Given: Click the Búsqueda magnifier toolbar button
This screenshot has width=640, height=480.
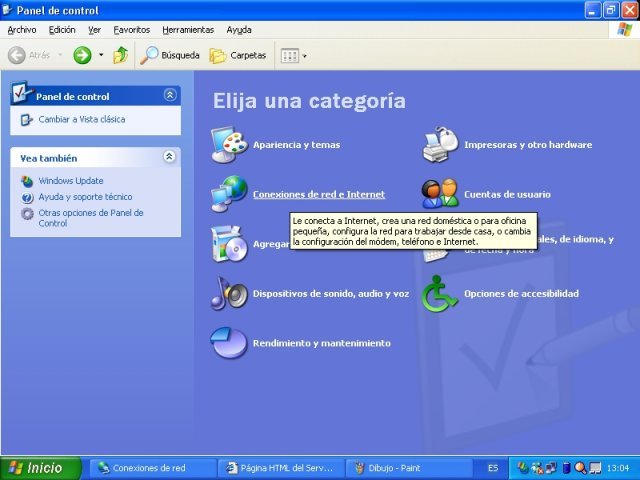Looking at the screenshot, I should pyautogui.click(x=170, y=55).
